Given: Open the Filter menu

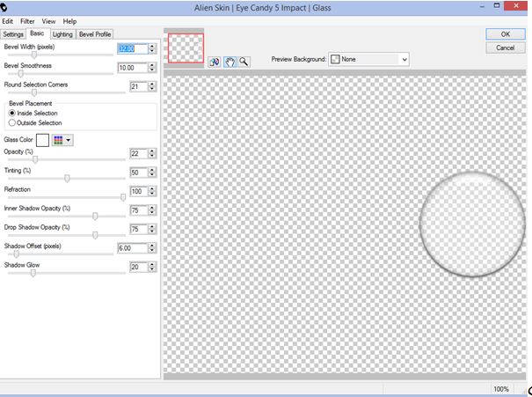Looking at the screenshot, I should 27,21.
